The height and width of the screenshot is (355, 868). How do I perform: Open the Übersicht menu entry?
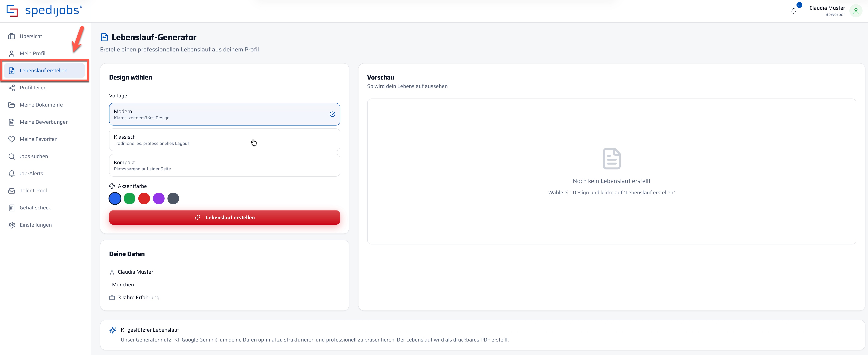point(45,36)
